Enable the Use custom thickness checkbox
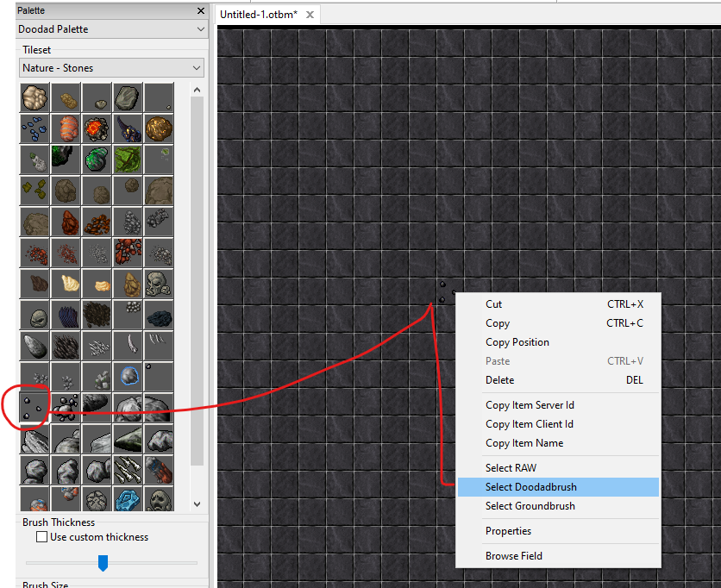 pyautogui.click(x=41, y=536)
